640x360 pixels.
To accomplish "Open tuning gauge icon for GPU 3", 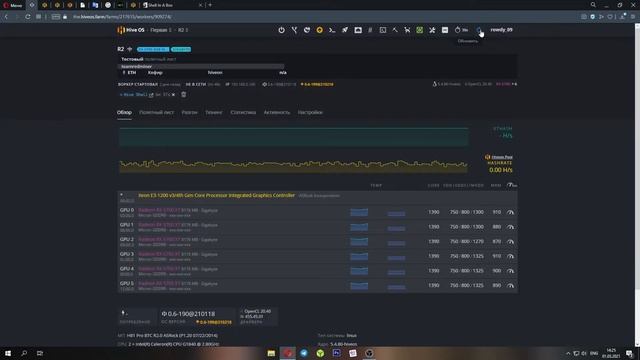I will coord(510,256).
